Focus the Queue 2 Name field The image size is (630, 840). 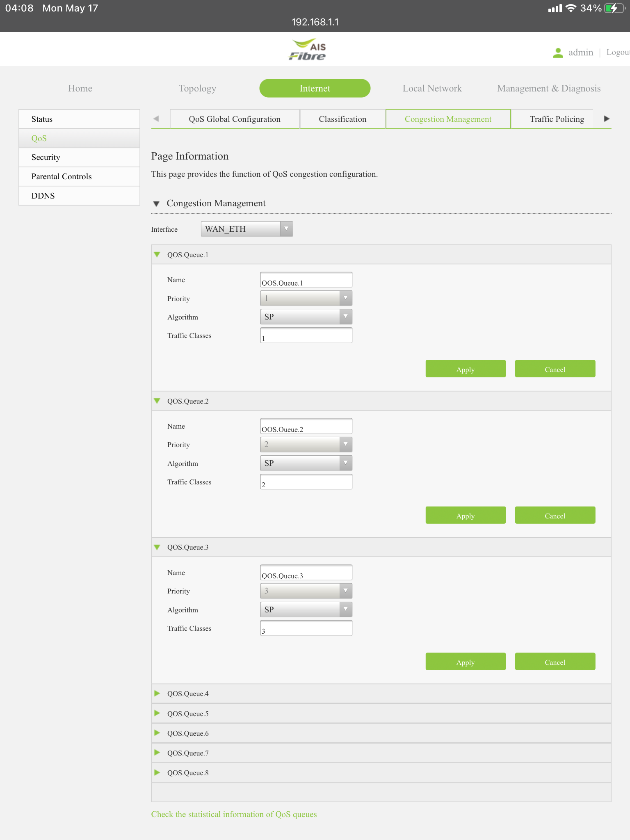point(306,426)
